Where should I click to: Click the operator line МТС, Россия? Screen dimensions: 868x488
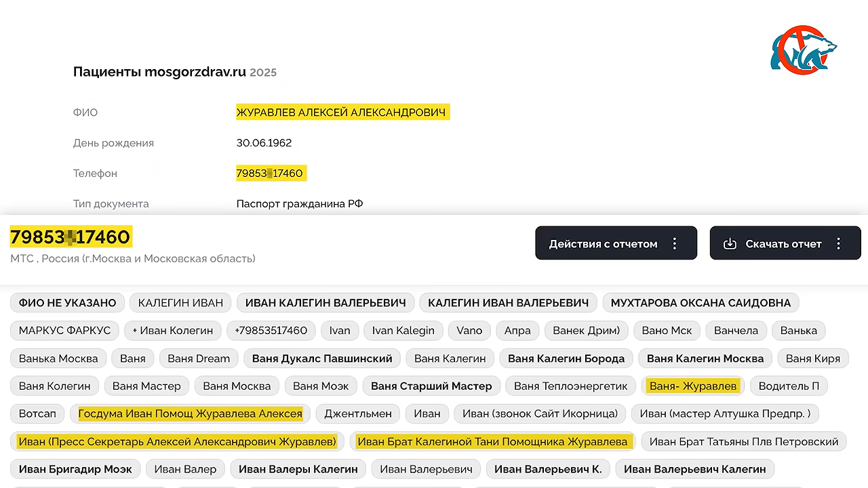pyautogui.click(x=133, y=258)
